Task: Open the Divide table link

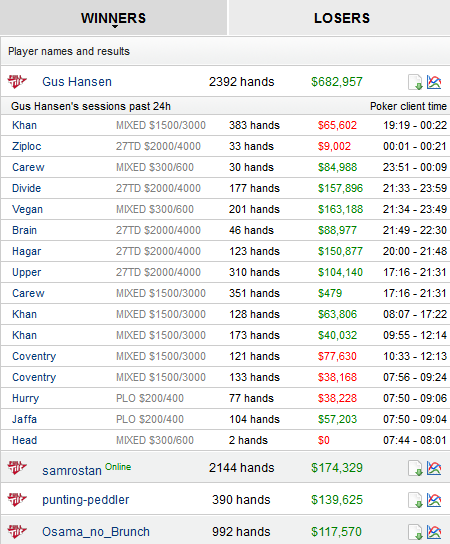Action: click(x=27, y=188)
